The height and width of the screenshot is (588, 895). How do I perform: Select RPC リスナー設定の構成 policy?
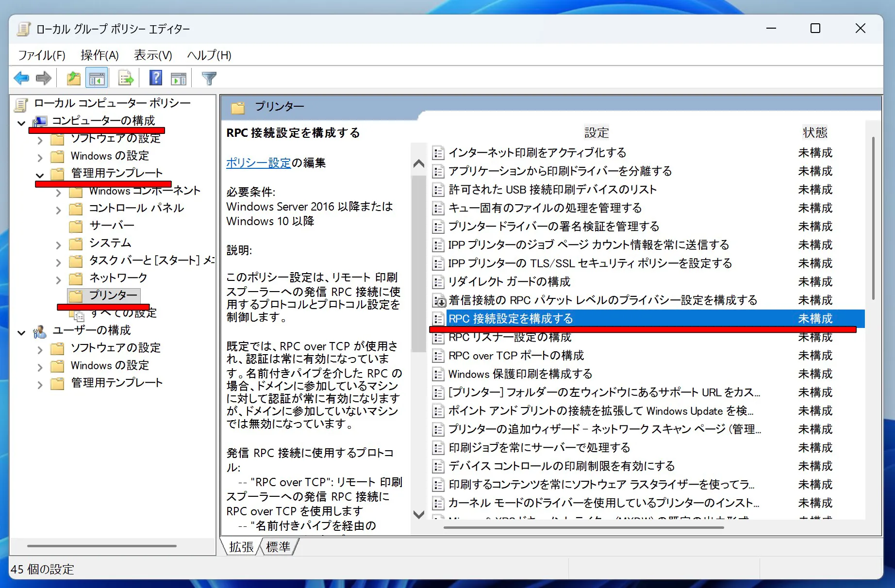(510, 337)
